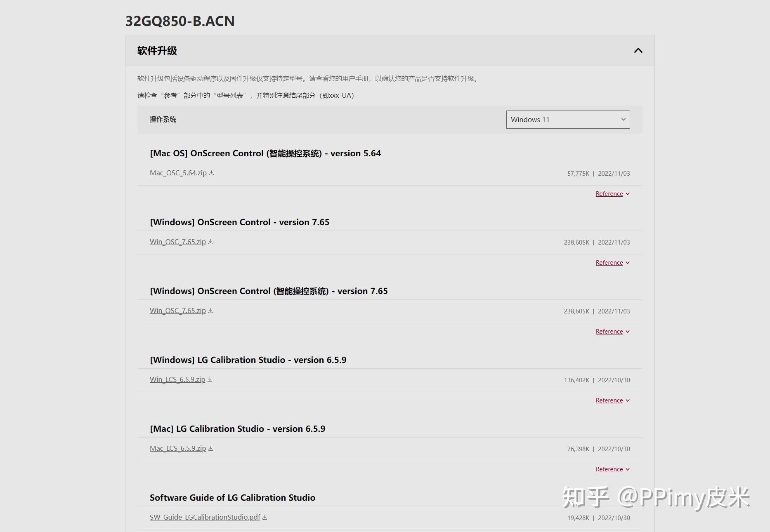Click download icon beside first Win_OSC_7.65.zip
770x532 pixels.
(x=211, y=242)
